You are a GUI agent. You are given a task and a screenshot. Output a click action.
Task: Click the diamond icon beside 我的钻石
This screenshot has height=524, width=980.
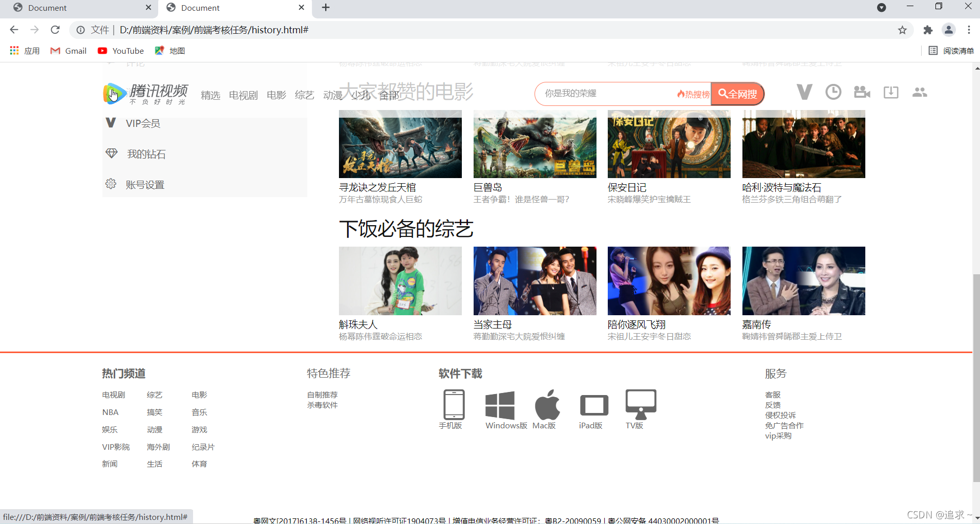tap(112, 153)
